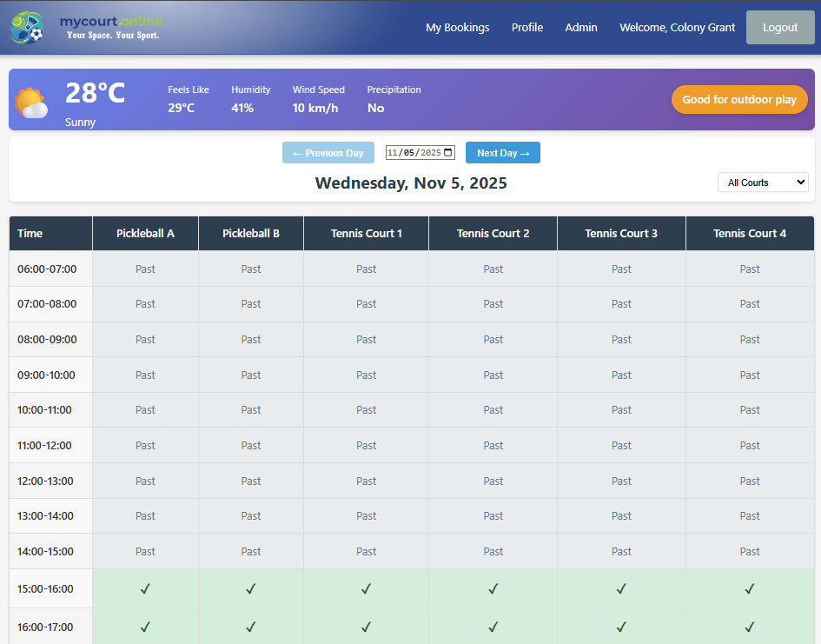Click the Tennis Court 1 column header
Image resolution: width=821 pixels, height=644 pixels.
pos(366,233)
